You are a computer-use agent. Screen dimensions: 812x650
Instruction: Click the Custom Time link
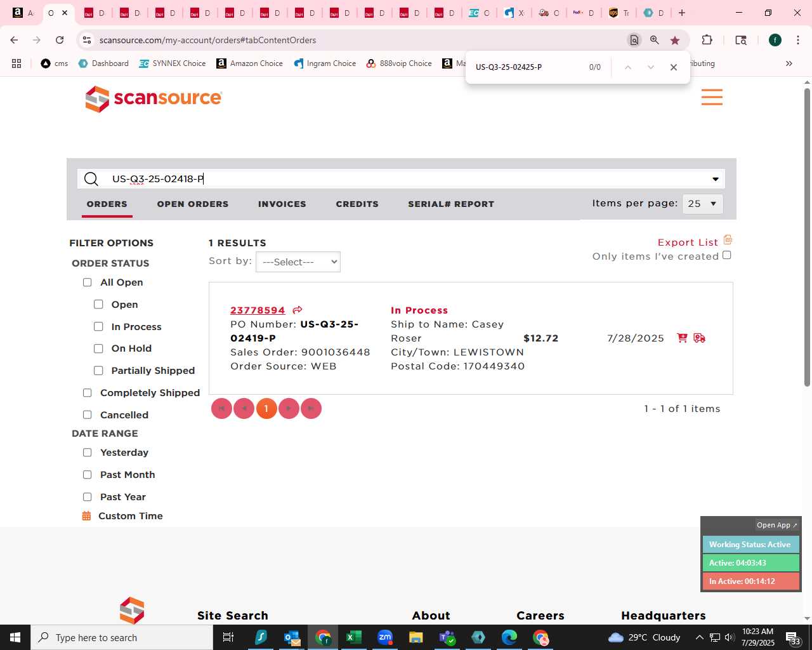click(131, 516)
